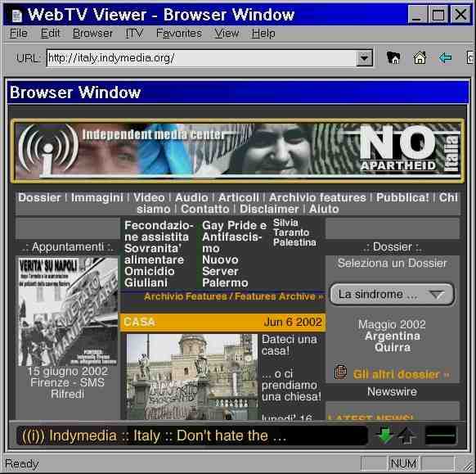Open the Omicidio Giuliani feature
Image resolution: width=476 pixels, height=474 pixels.
(149, 277)
